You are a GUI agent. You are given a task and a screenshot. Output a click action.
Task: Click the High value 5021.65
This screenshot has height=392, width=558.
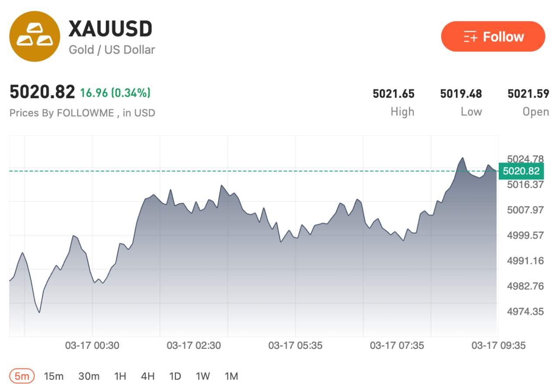coord(394,93)
